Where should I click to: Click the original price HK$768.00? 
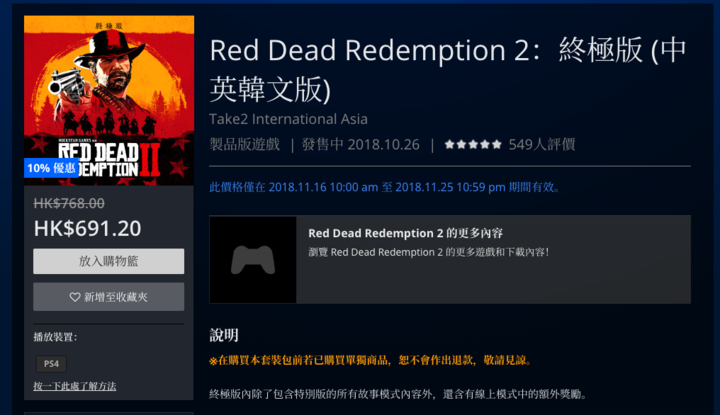point(69,203)
